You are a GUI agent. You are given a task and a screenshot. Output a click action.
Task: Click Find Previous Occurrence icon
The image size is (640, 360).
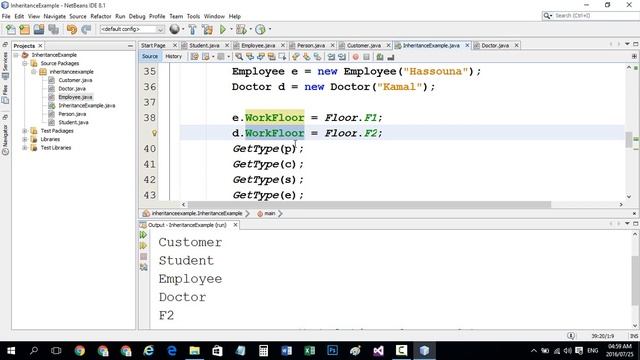click(x=250, y=57)
